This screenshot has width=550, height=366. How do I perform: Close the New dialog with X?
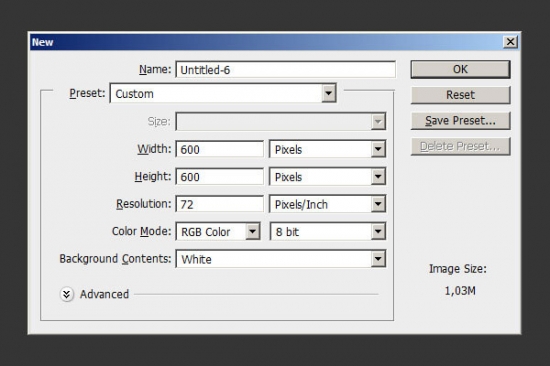click(x=510, y=42)
